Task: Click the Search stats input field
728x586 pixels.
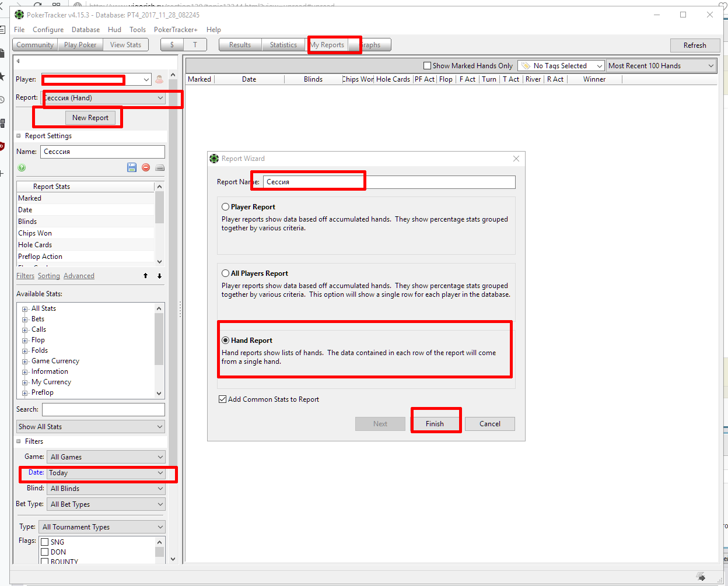Action: 103,409
